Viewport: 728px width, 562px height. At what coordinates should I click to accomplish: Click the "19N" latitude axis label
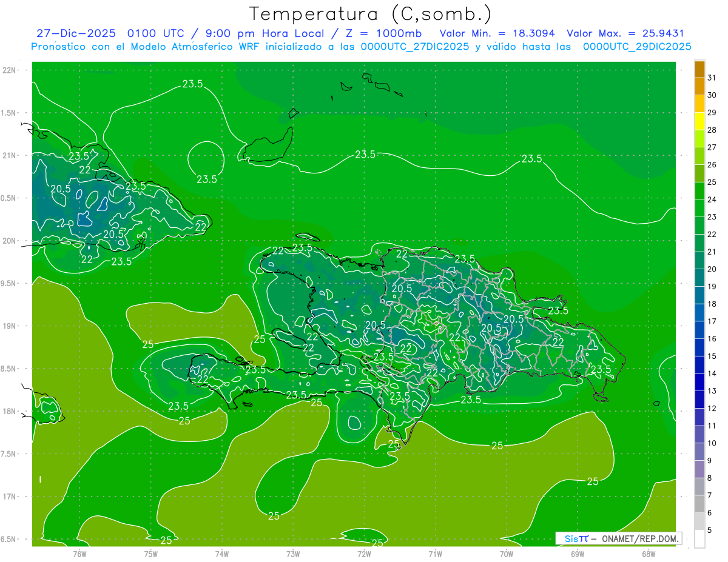[9, 326]
